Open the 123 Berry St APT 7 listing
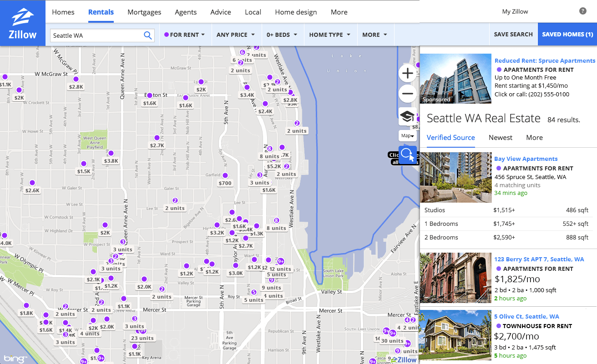This screenshot has height=364, width=597. [539, 259]
